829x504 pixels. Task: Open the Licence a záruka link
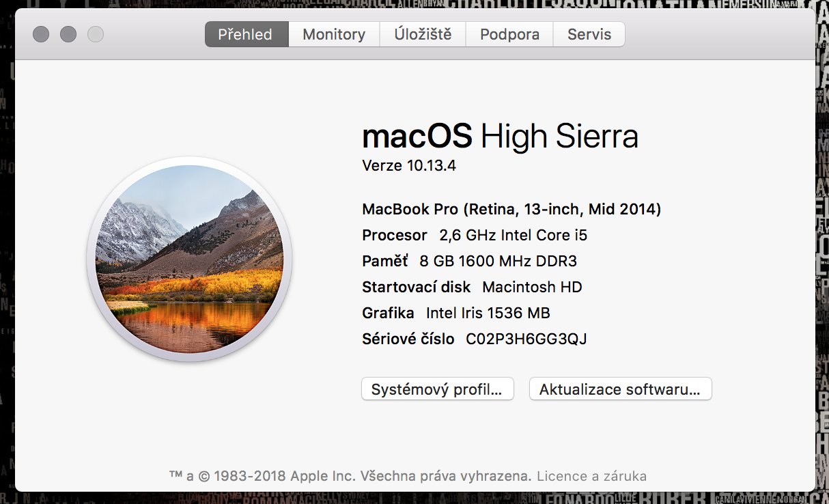[591, 476]
